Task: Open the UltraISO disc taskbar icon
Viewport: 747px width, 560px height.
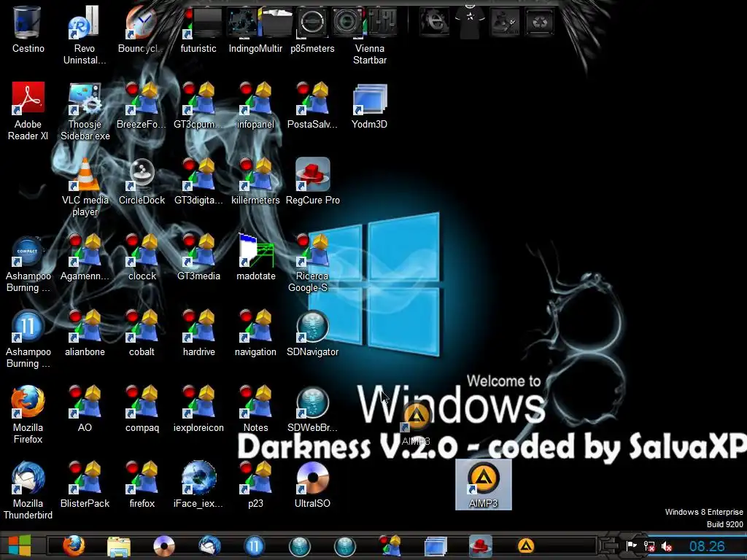Action: tap(164, 546)
